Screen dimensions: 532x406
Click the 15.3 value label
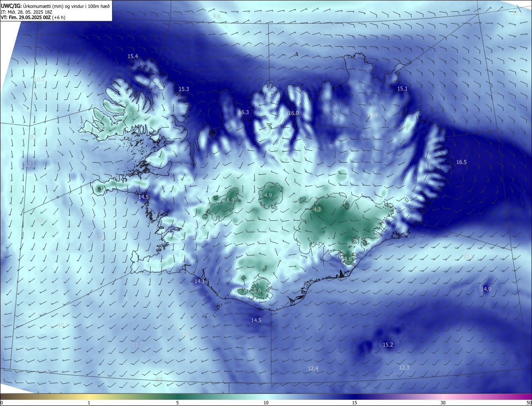(x=184, y=89)
